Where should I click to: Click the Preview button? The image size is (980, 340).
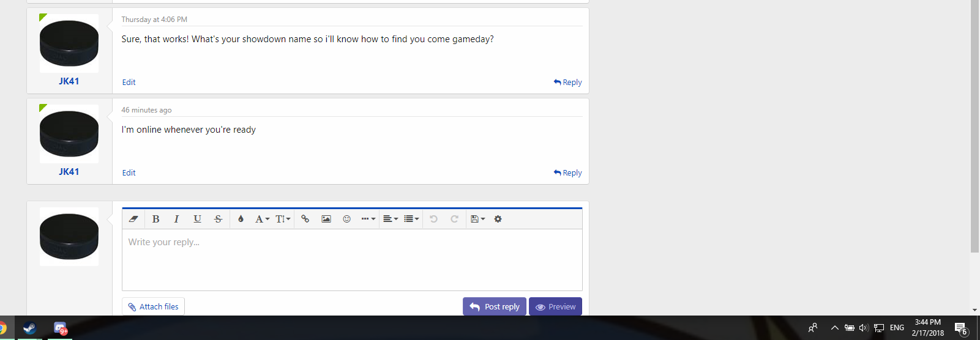tap(555, 307)
